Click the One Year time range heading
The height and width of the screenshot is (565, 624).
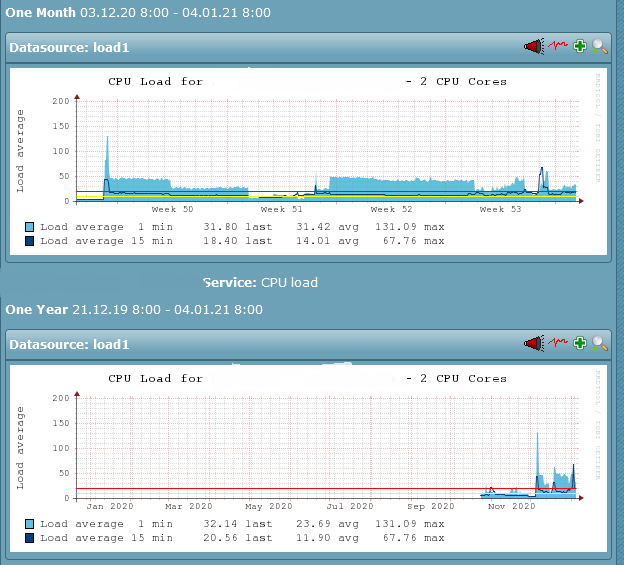[x=132, y=309]
